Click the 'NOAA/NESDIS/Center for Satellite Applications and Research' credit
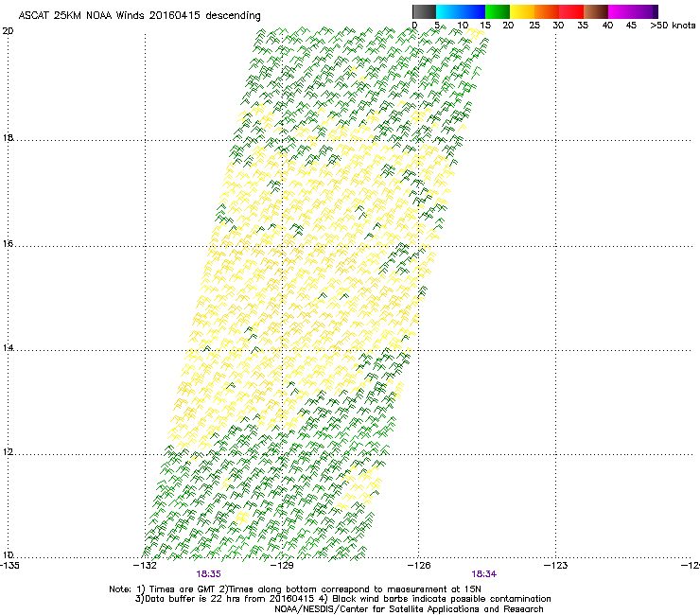 click(x=409, y=609)
